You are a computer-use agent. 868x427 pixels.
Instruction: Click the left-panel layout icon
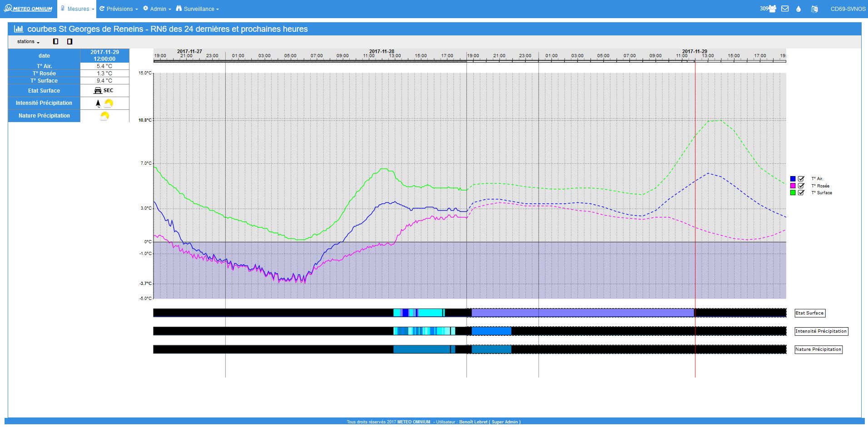point(56,41)
